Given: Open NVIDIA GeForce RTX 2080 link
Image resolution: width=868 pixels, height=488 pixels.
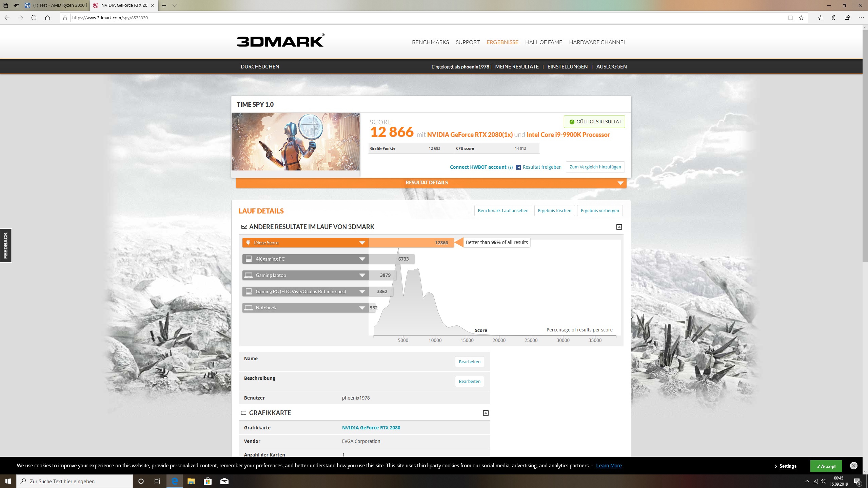Looking at the screenshot, I should pos(371,428).
